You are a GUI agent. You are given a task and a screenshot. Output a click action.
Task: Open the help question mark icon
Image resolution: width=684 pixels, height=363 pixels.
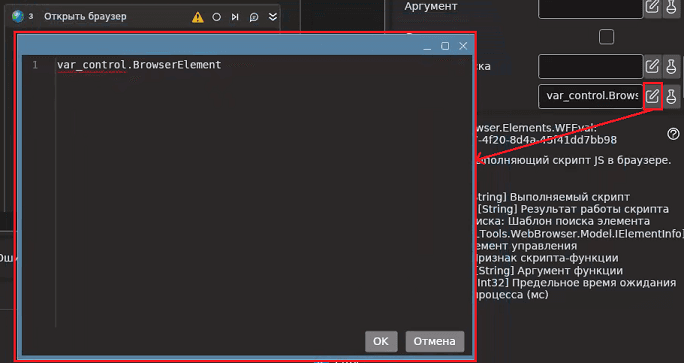673,134
